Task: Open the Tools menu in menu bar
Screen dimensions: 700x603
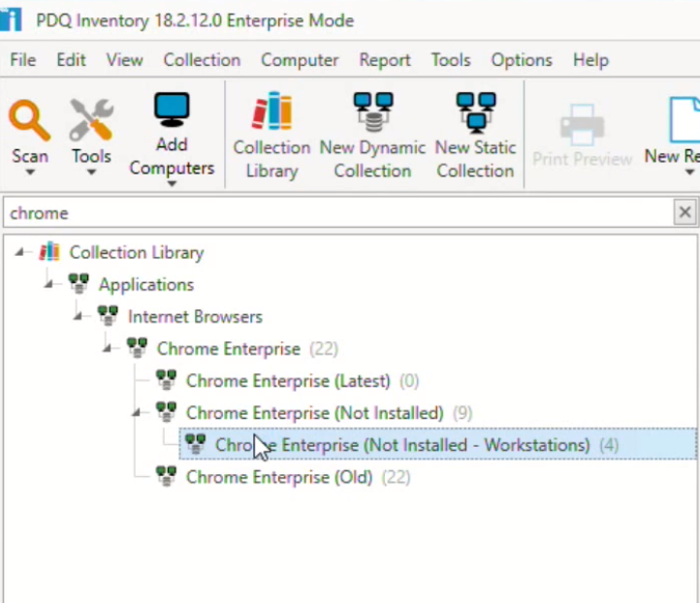Action: (x=451, y=60)
